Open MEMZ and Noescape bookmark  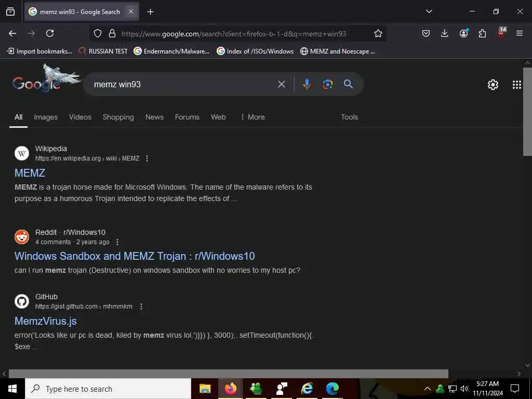[338, 51]
